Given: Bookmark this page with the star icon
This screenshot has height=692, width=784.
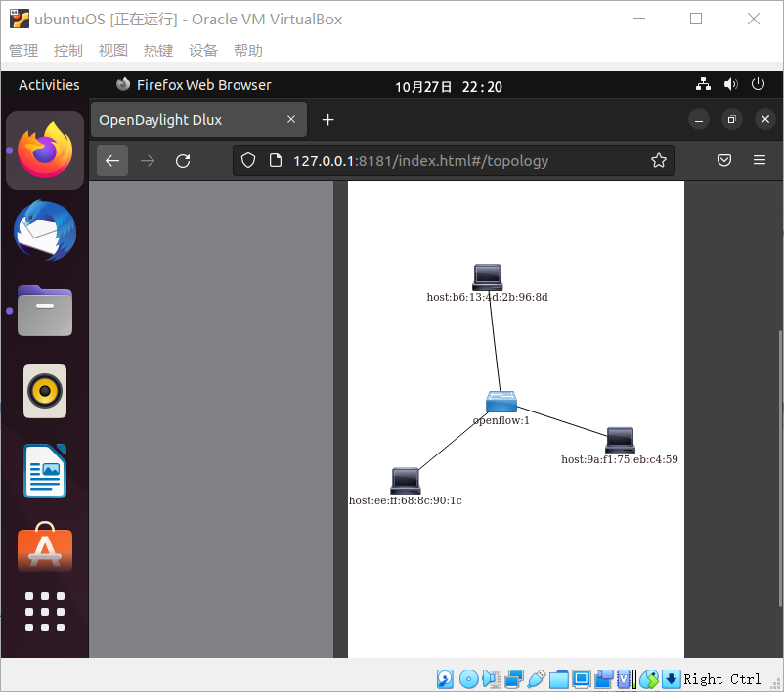Looking at the screenshot, I should coord(659,160).
